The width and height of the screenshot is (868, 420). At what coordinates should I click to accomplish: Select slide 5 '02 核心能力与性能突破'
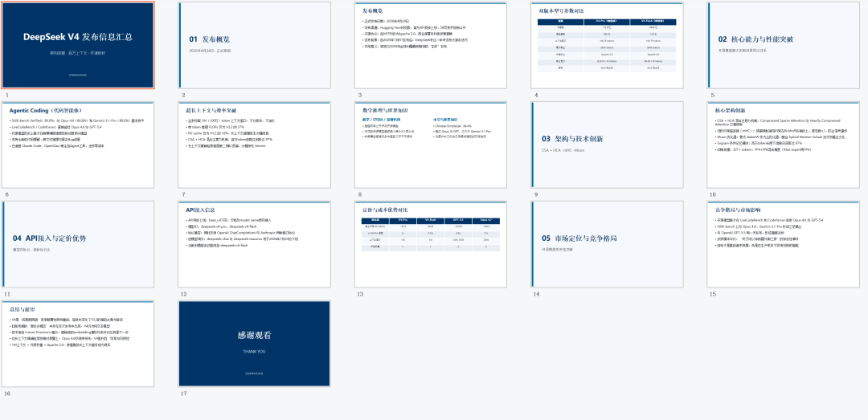[x=784, y=46]
